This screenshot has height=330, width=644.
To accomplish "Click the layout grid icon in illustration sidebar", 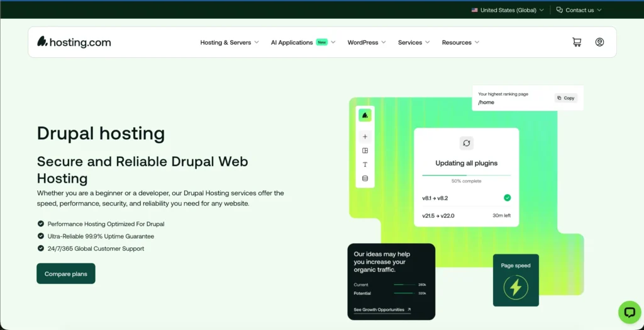I will (x=365, y=151).
